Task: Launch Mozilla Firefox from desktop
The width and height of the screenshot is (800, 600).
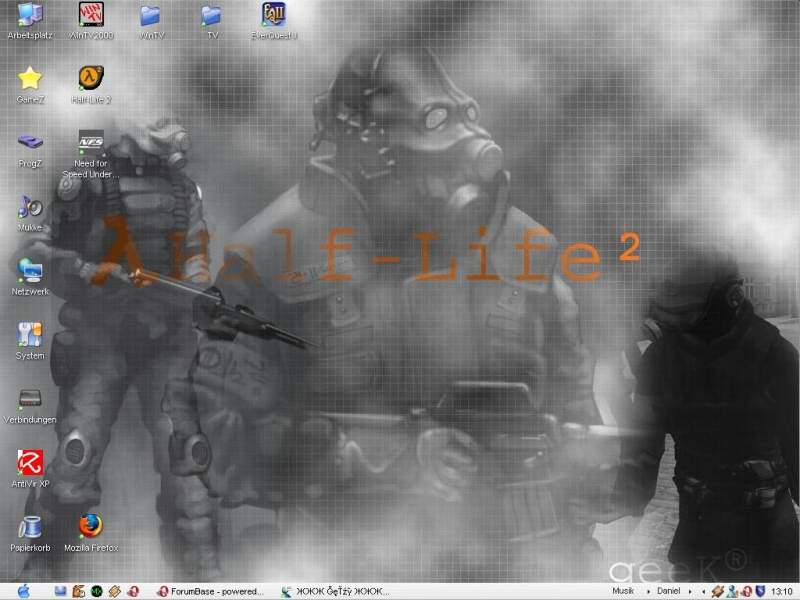Action: (91, 534)
